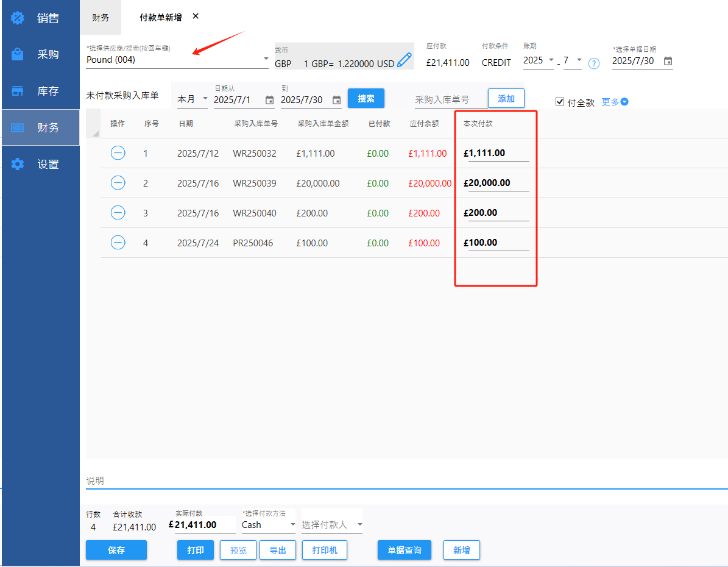The image size is (728, 567).
Task: Toggle the 付全款 checkbox
Action: point(560,102)
